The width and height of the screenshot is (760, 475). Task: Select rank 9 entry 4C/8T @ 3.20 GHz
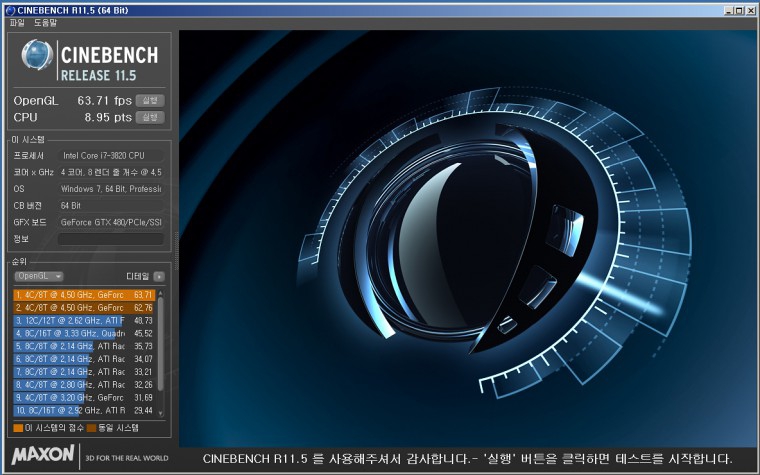pyautogui.click(x=84, y=397)
